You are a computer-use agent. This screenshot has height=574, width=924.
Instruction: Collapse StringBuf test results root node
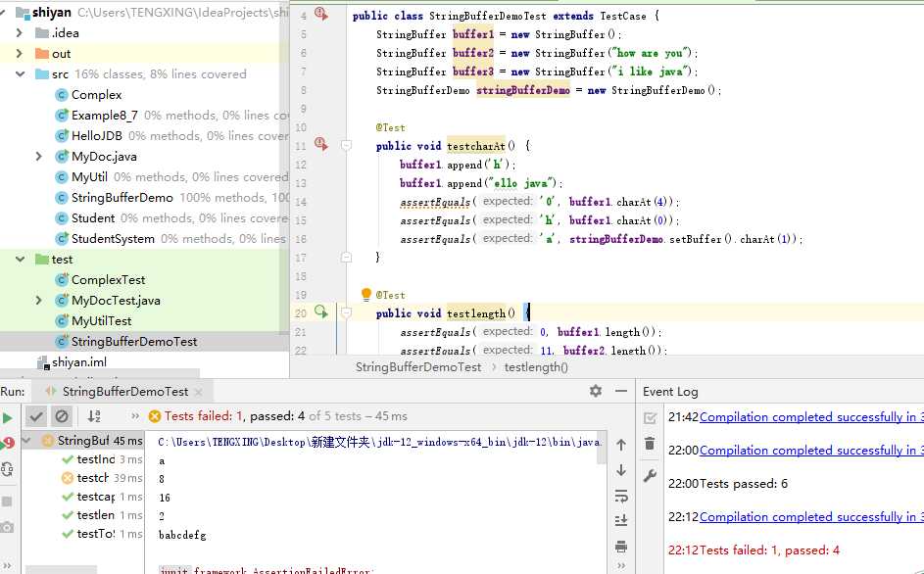[26, 440]
